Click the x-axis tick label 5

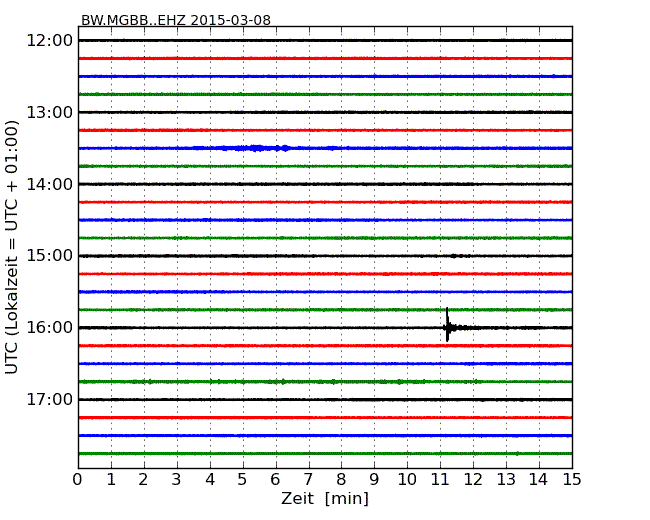click(243, 480)
